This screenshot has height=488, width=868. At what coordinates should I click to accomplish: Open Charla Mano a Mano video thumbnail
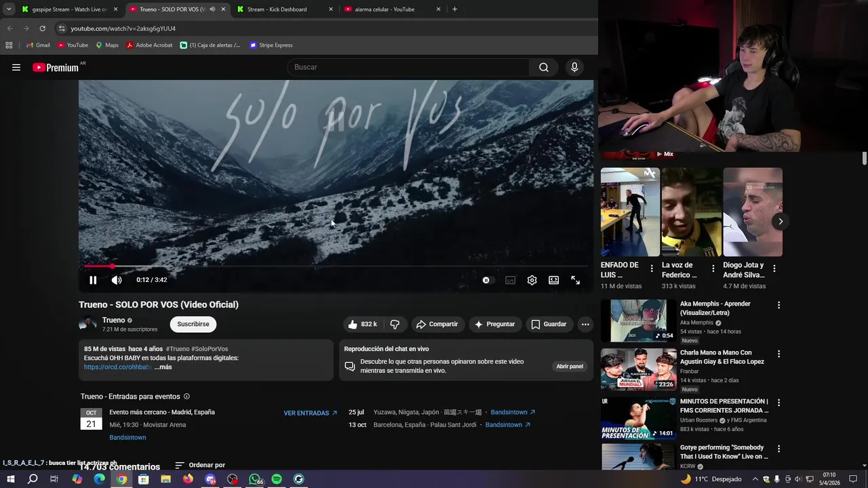click(x=638, y=369)
